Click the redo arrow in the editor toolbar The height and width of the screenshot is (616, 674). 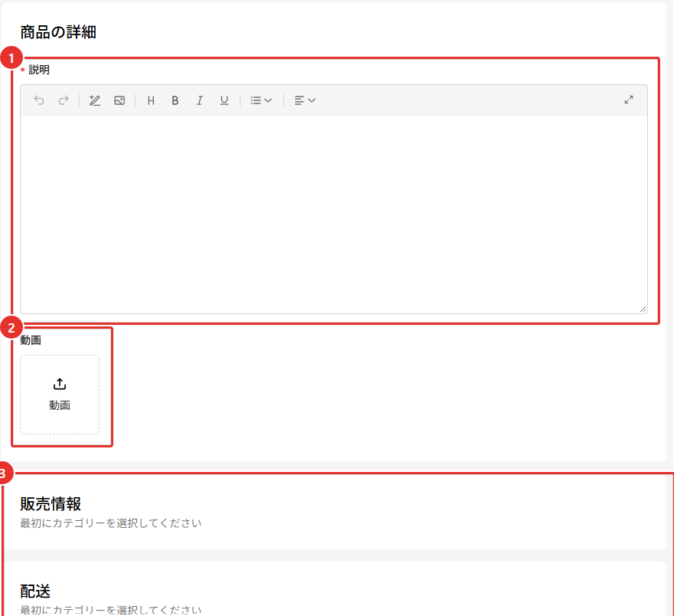click(x=64, y=100)
